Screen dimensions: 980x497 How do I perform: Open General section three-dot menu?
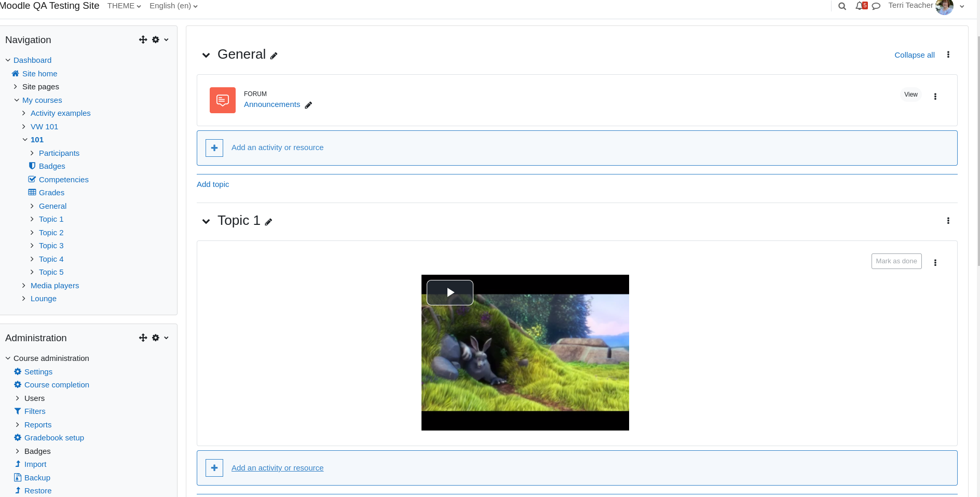coord(948,55)
